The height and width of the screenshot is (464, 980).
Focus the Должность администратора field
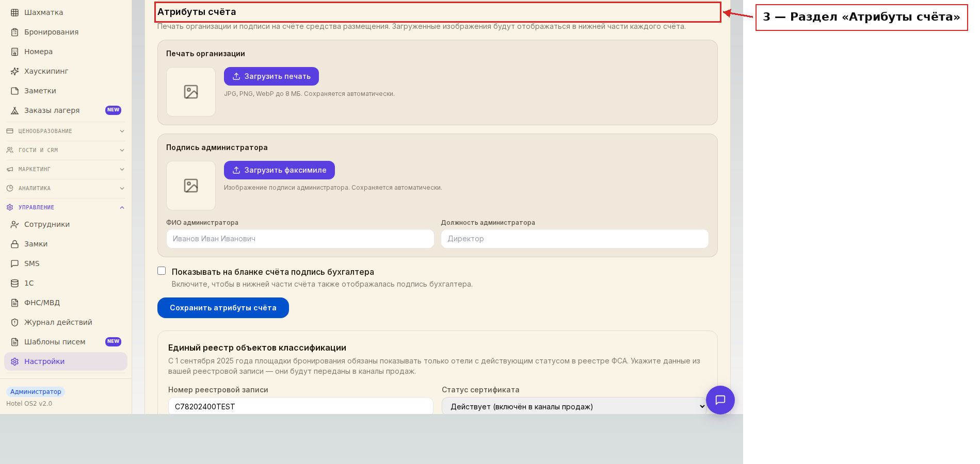[574, 239]
